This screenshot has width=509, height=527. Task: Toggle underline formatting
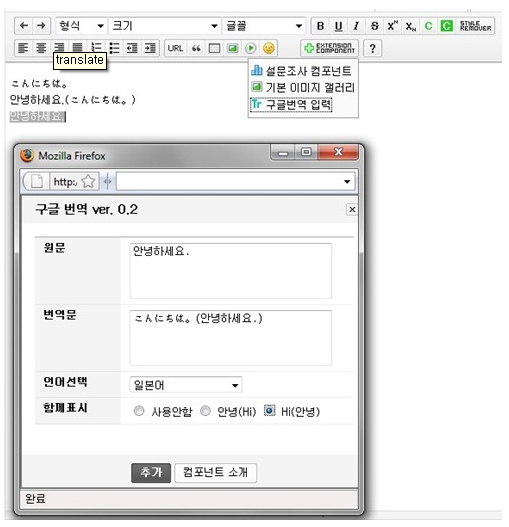pos(339,26)
